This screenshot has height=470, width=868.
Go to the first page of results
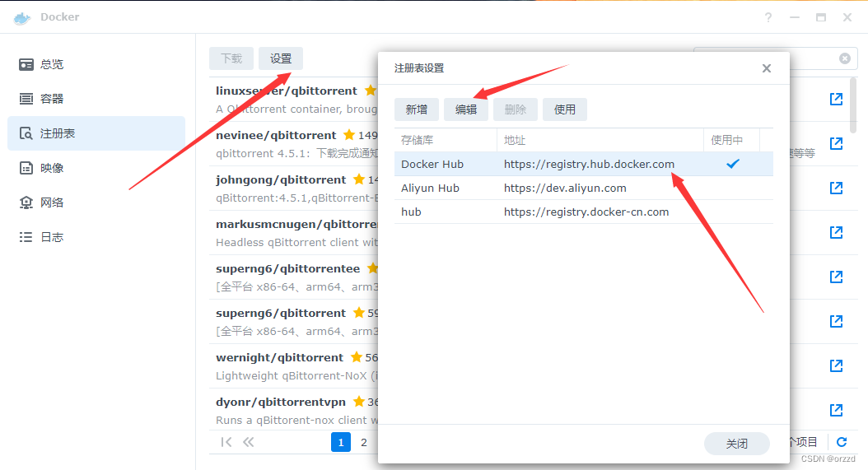226,442
